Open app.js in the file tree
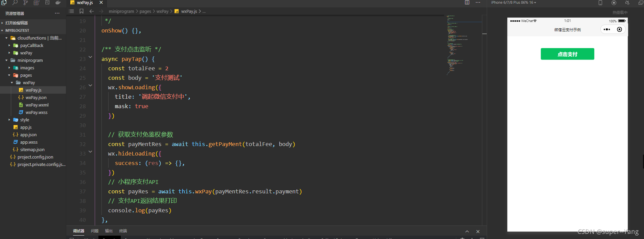 (x=33, y=127)
